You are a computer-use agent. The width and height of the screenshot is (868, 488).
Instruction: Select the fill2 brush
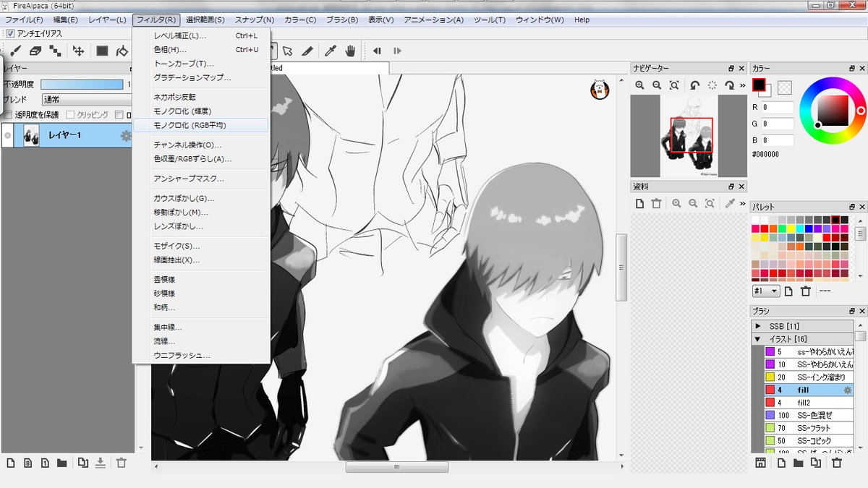pos(808,402)
